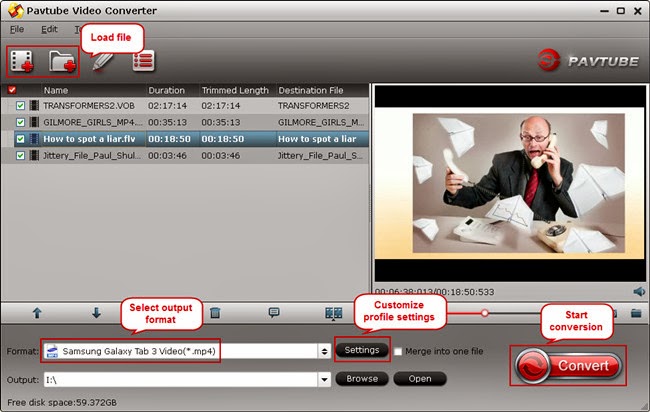
Task: Click the speech bubble subtitle icon
Action: 274,313
